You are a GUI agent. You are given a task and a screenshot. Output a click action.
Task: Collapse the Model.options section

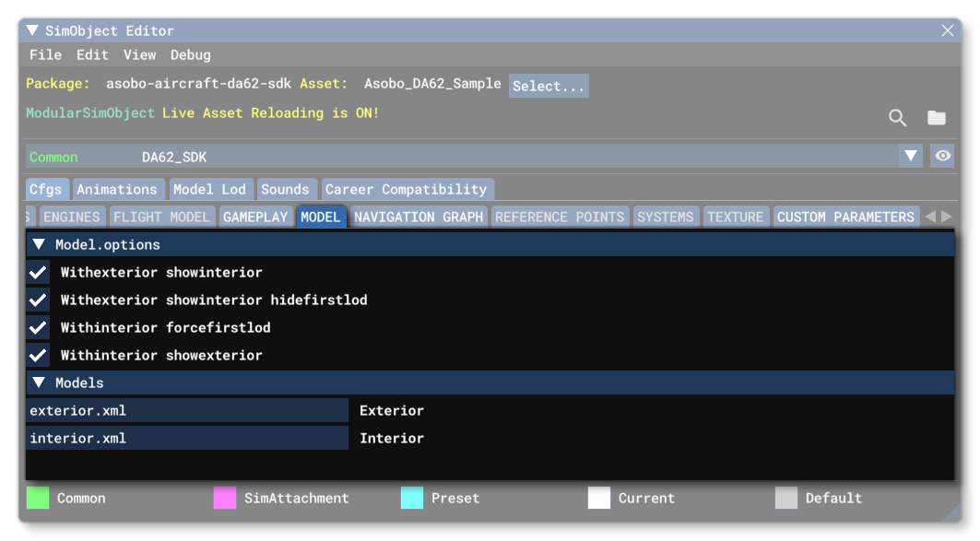pos(38,244)
